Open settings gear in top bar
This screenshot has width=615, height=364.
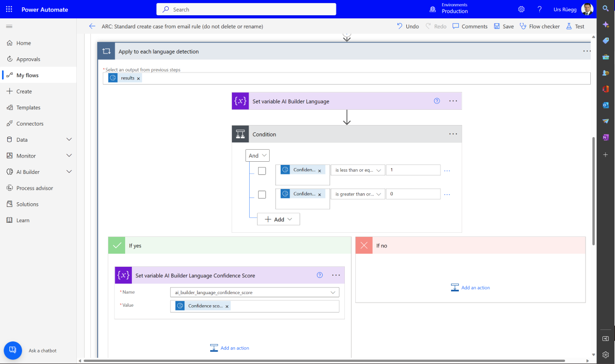tap(521, 9)
